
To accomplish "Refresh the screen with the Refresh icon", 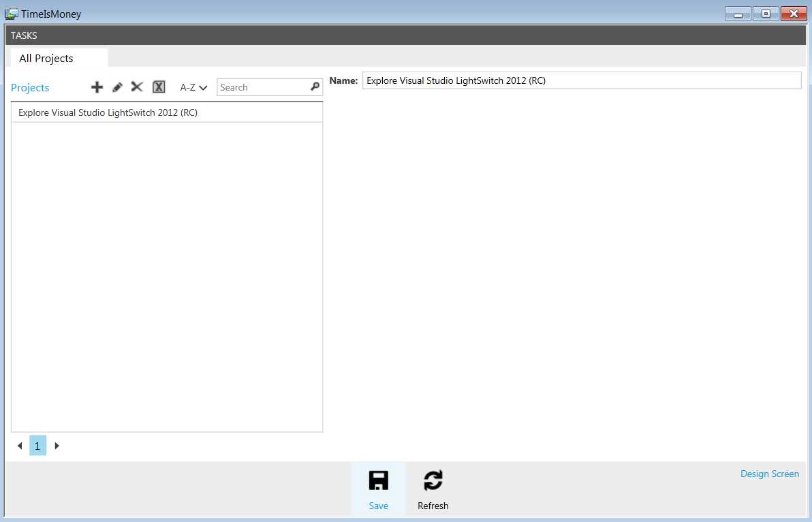I will [433, 480].
